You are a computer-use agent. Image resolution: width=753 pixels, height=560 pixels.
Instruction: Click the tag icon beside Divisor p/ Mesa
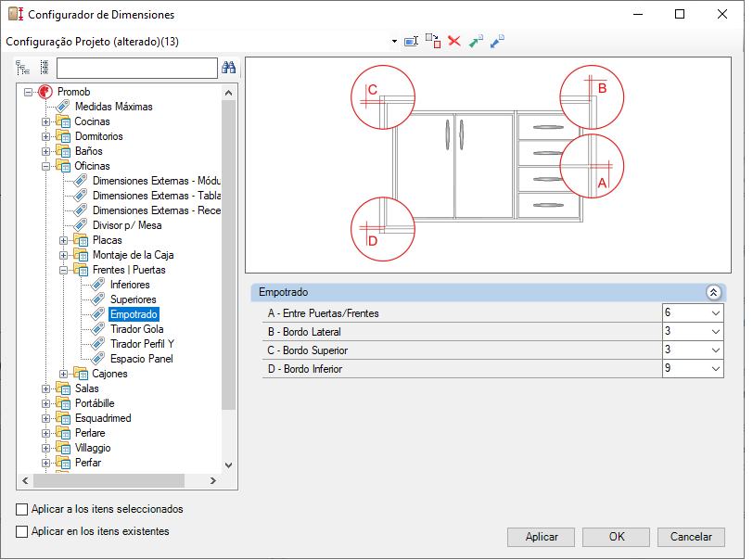(81, 225)
